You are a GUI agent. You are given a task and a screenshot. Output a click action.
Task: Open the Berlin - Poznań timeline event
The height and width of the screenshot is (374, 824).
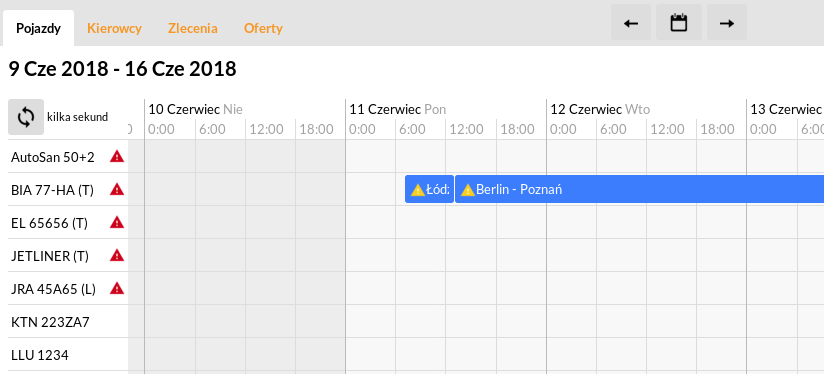(640, 189)
